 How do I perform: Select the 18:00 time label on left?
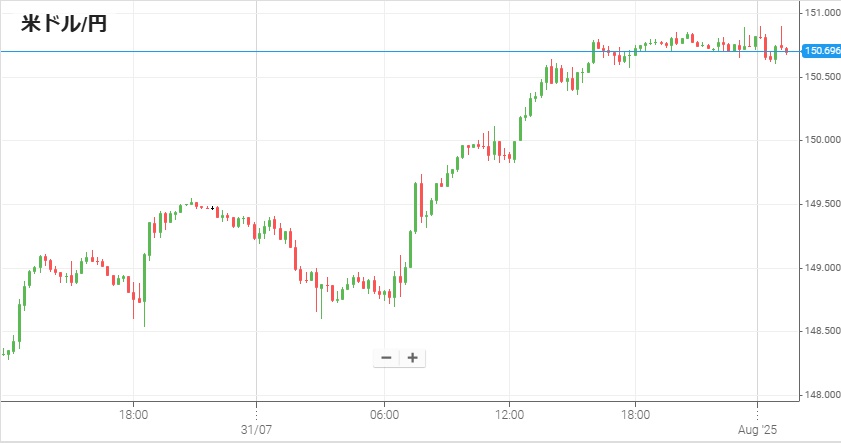pos(134,415)
